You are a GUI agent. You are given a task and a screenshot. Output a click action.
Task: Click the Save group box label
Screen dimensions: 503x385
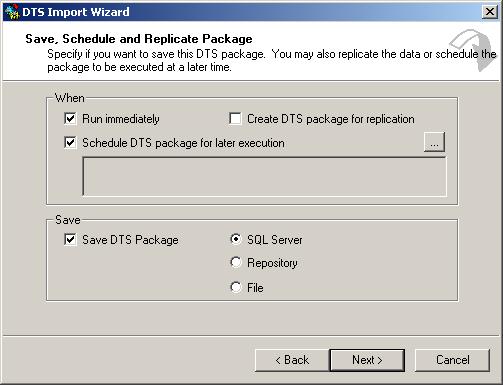(x=68, y=220)
